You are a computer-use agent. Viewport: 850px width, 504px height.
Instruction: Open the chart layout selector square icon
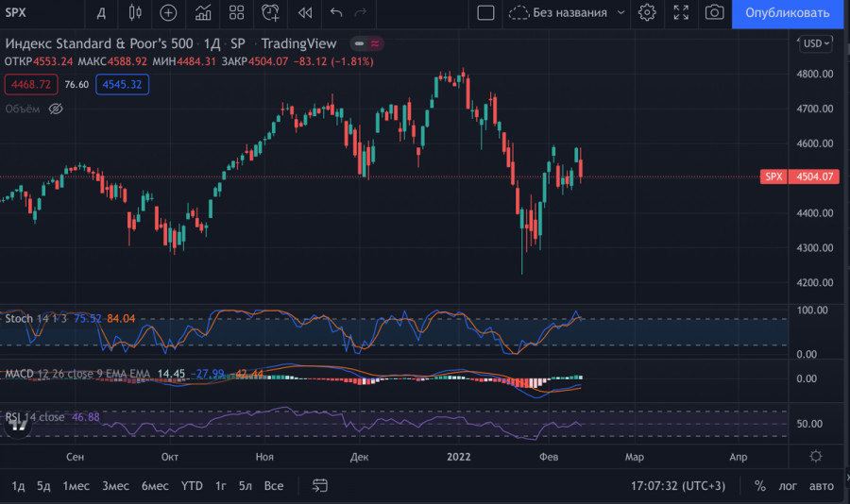485,12
